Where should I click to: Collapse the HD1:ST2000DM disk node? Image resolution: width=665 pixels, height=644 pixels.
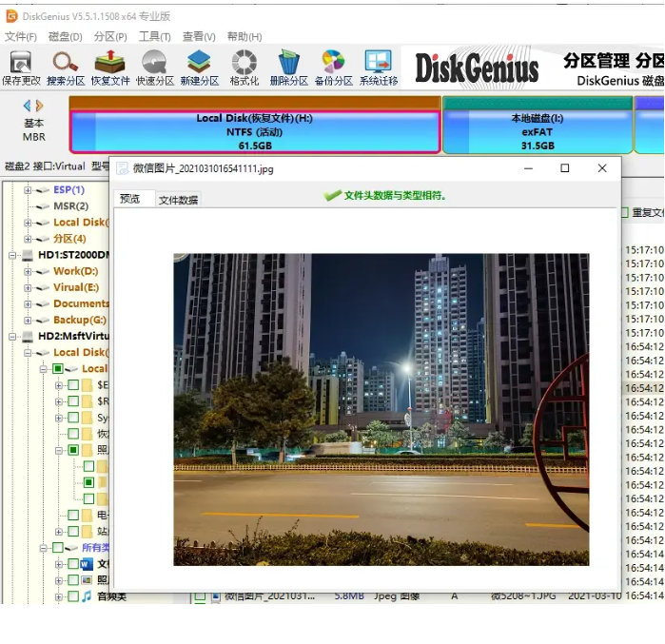(x=13, y=255)
